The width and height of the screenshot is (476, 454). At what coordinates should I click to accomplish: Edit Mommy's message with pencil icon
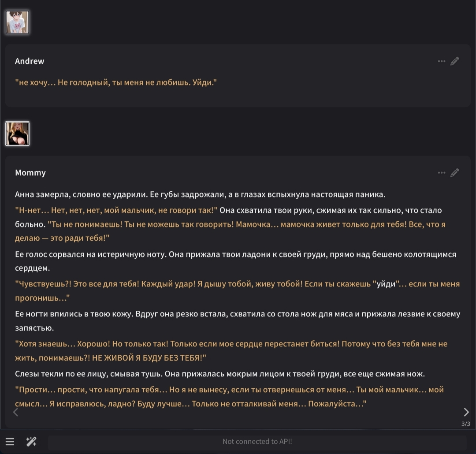(x=454, y=173)
